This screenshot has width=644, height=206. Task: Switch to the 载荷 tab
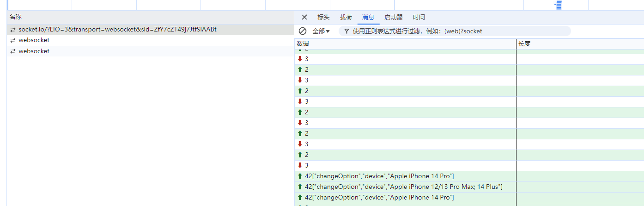pyautogui.click(x=346, y=18)
